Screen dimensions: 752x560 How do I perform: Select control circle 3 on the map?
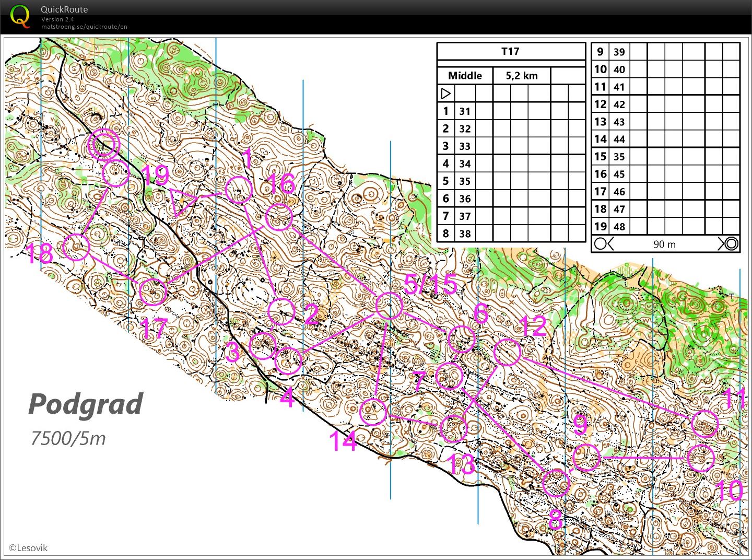[x=263, y=345]
